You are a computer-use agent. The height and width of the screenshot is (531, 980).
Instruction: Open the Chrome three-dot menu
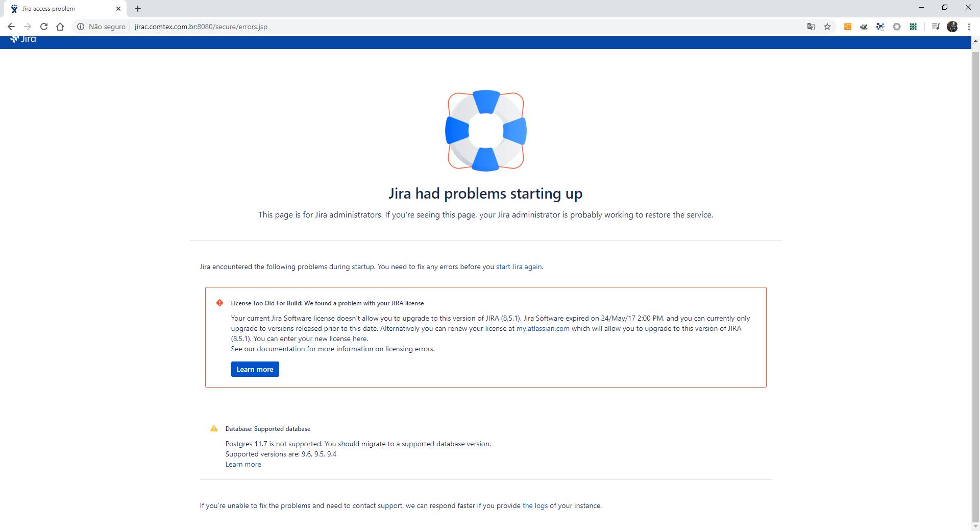[x=969, y=27]
